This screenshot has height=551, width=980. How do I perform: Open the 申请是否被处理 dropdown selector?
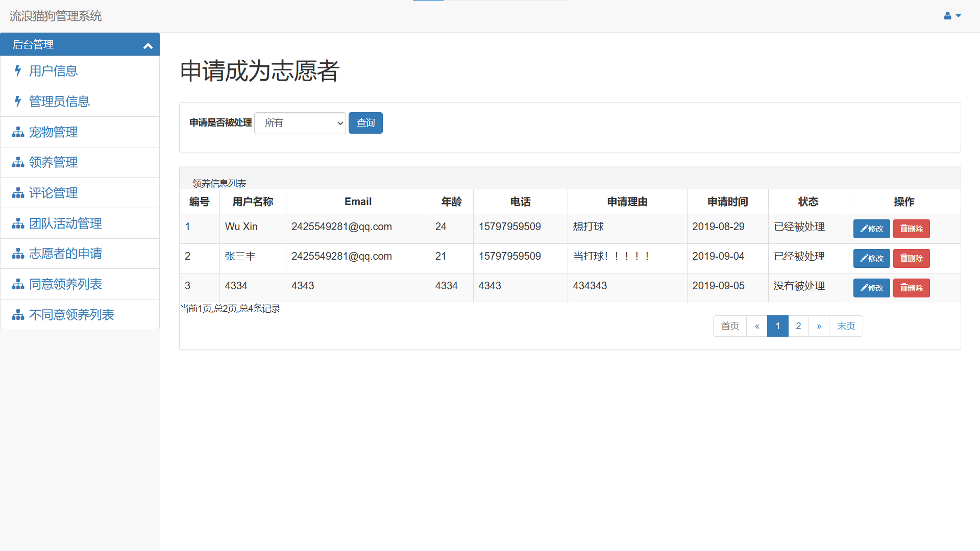(300, 123)
